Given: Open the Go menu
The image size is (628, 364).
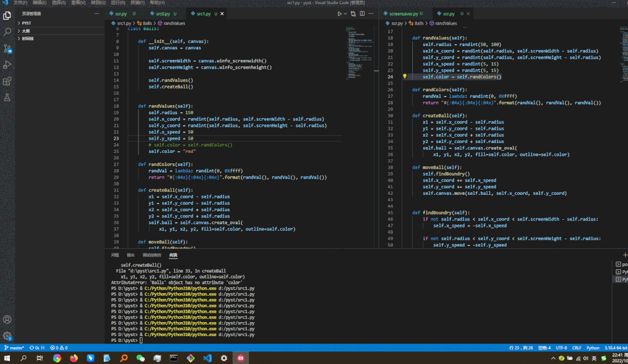Looking at the screenshot, I should pos(98,2).
